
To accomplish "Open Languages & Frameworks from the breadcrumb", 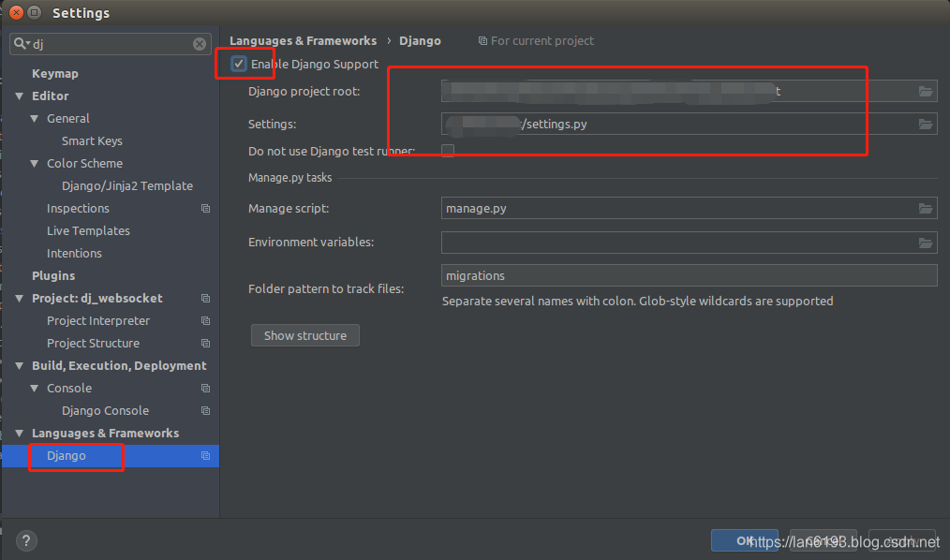I will click(302, 40).
